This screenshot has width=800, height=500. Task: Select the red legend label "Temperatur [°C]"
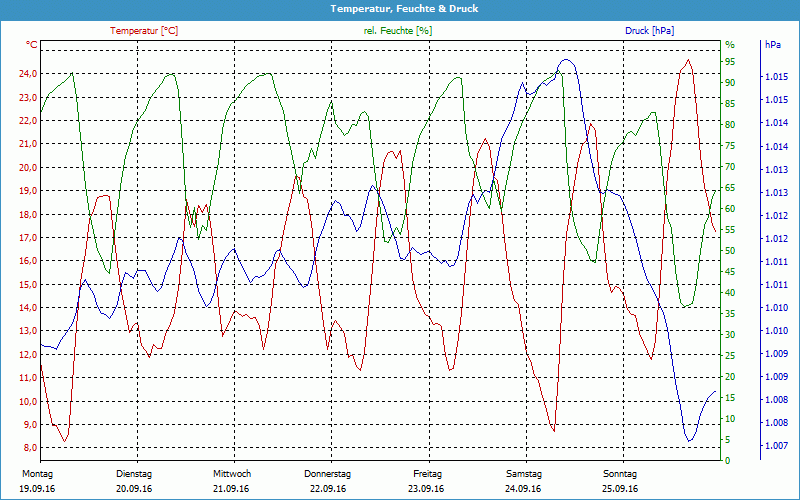click(144, 31)
